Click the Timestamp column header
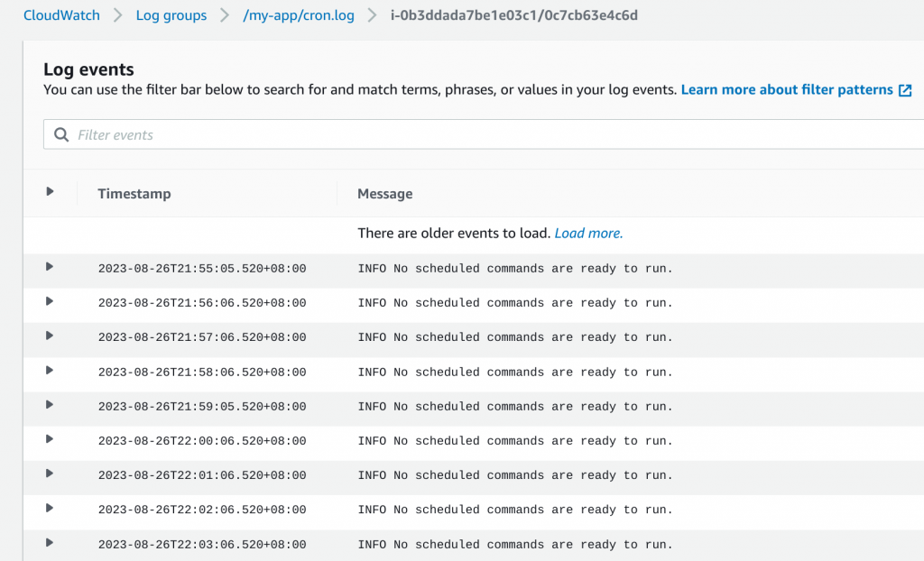 coord(134,194)
